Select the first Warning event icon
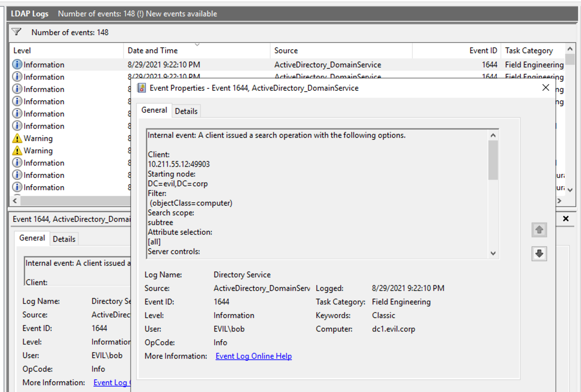Image resolution: width=581 pixels, height=392 pixels. click(x=17, y=138)
